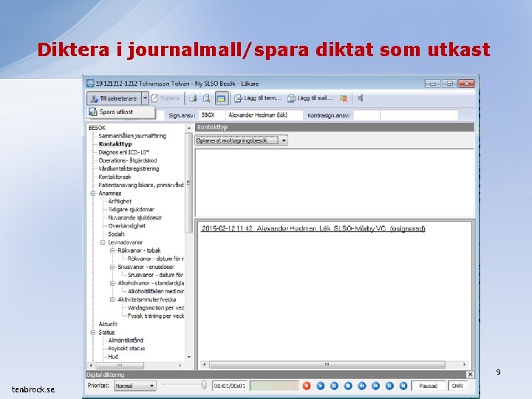Select Vardagsmotion per vecka tree item
Screen dimensions: 532x399
coord(156,307)
